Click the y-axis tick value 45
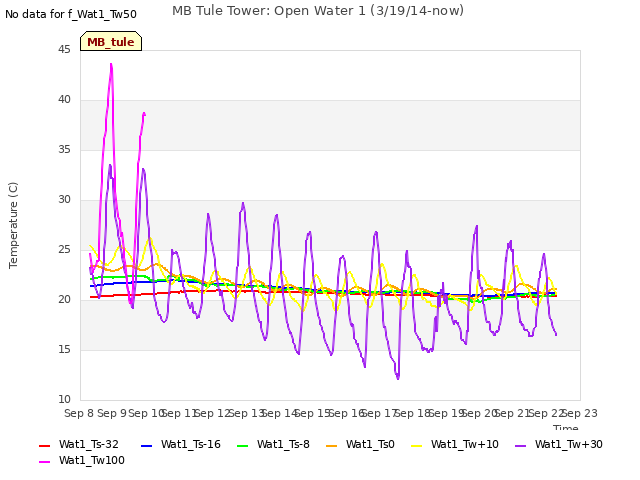The image size is (640, 480). coord(64,49)
